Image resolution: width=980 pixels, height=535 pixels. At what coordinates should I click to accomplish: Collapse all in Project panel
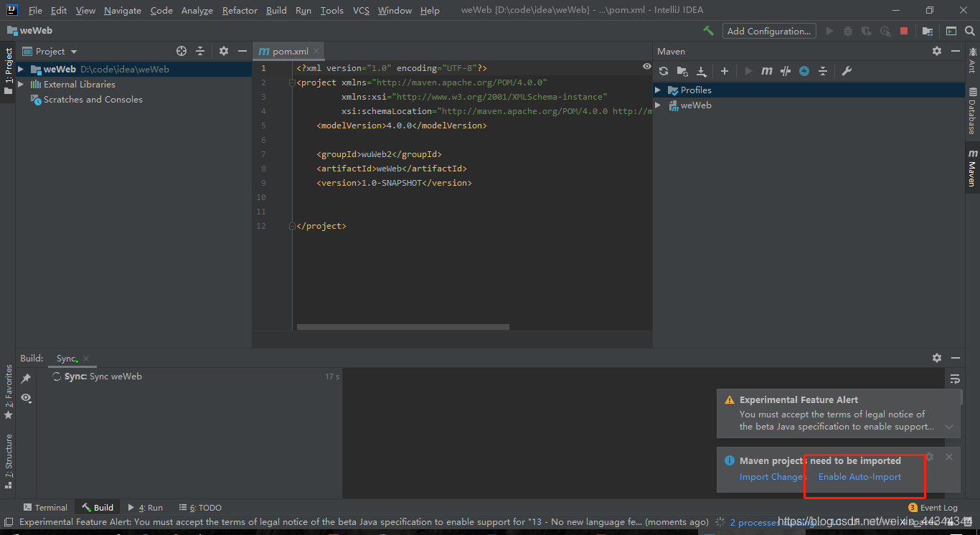(200, 51)
